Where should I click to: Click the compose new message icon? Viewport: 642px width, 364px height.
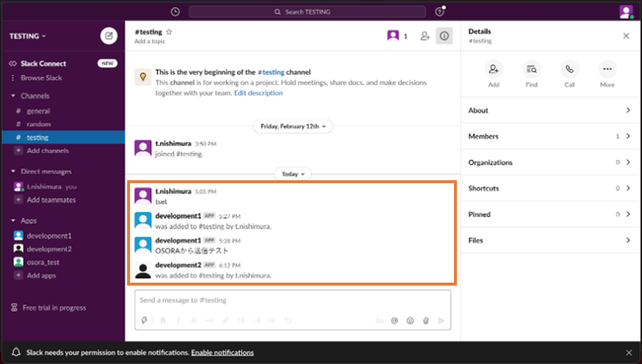pos(108,36)
